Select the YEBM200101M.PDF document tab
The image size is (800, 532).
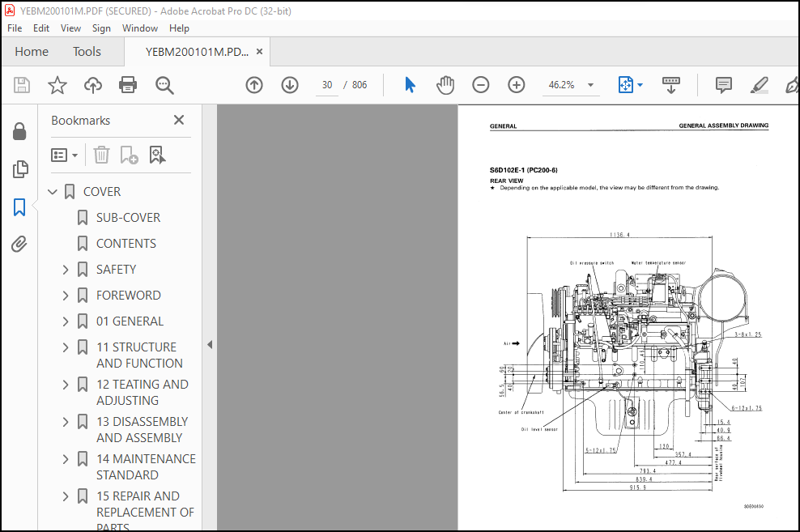click(x=197, y=52)
